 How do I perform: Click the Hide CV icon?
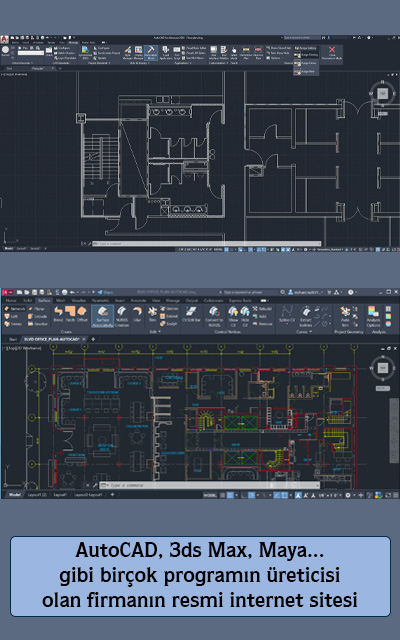click(x=245, y=316)
